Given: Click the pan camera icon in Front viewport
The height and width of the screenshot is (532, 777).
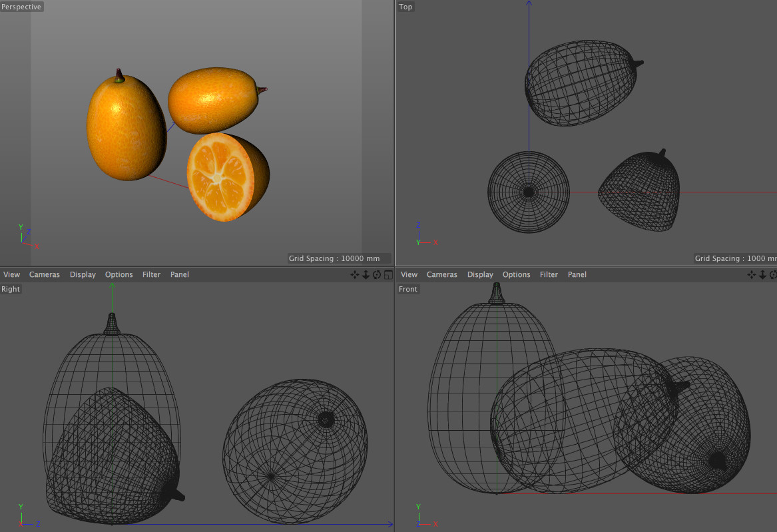Looking at the screenshot, I should (752, 275).
